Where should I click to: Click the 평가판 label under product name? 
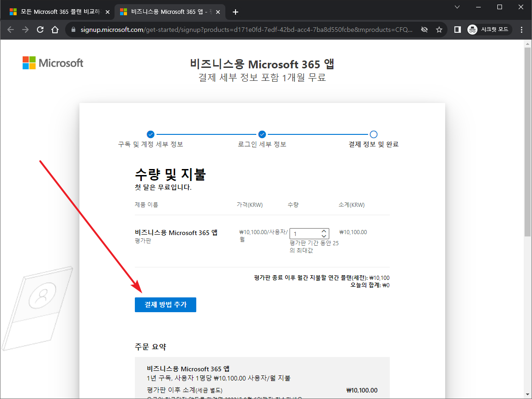pos(143,241)
